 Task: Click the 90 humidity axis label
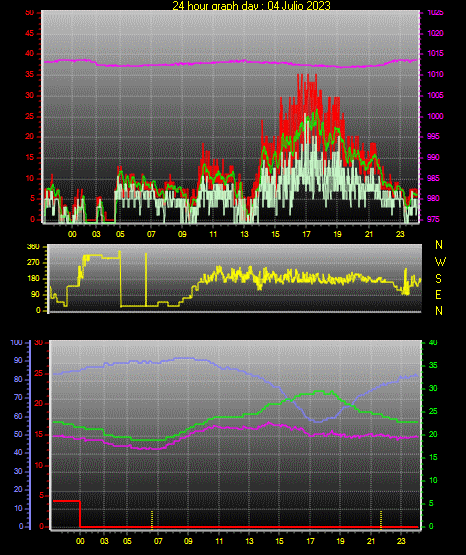(x=18, y=360)
